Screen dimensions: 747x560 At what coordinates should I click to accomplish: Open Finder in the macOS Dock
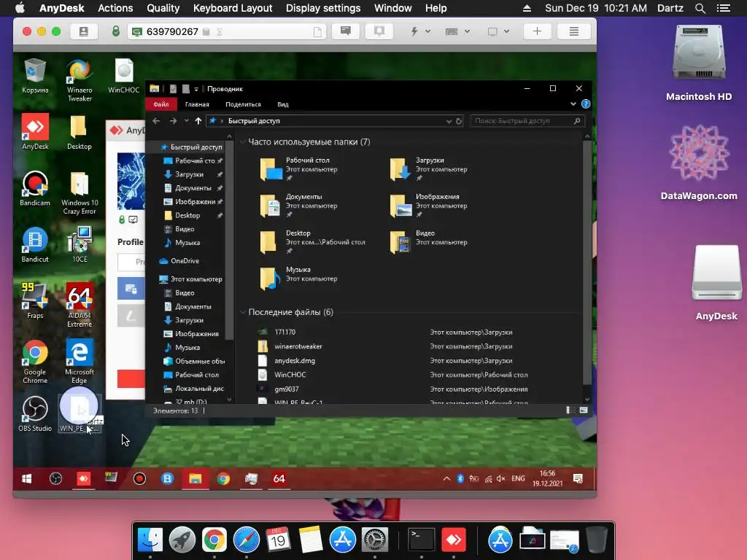(x=150, y=540)
